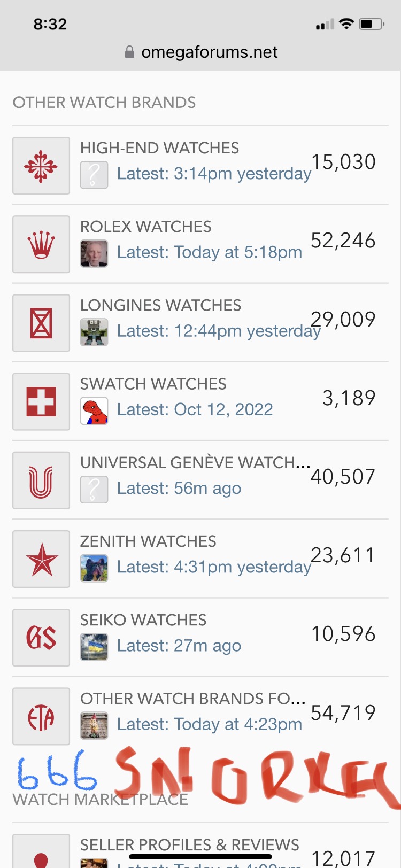The height and width of the screenshot is (868, 401).
Task: Open the Seiko Watches forum title
Action: click(x=143, y=620)
